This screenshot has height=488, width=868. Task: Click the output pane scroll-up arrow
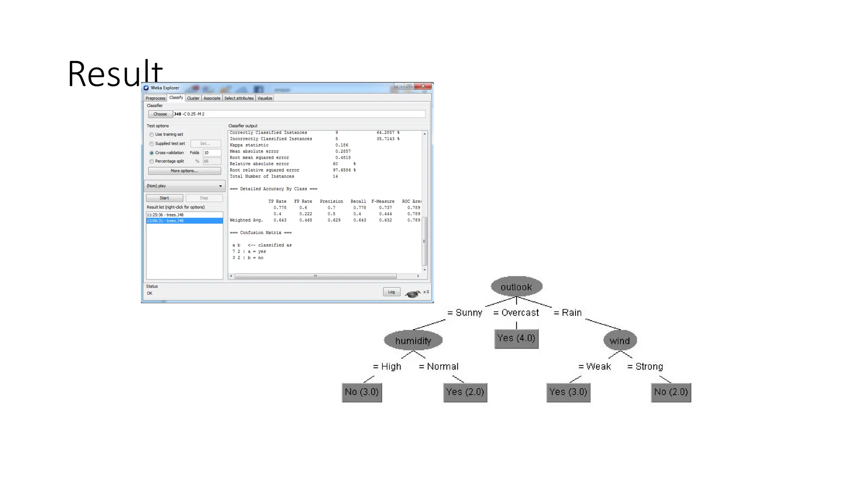tap(424, 134)
